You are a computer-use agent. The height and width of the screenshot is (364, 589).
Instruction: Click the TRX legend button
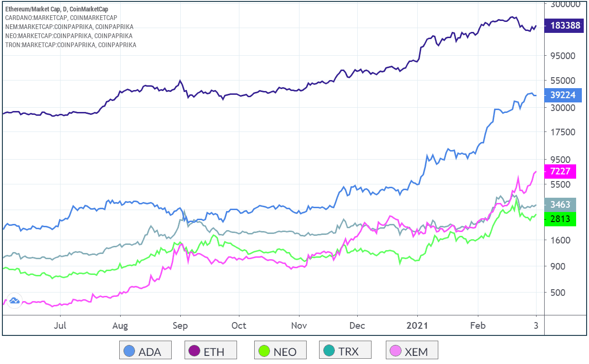pyautogui.click(x=345, y=351)
